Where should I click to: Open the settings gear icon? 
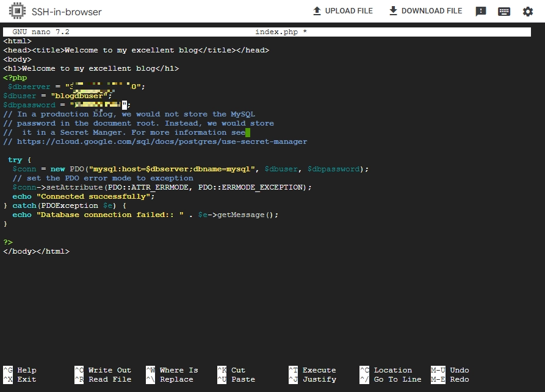(528, 12)
